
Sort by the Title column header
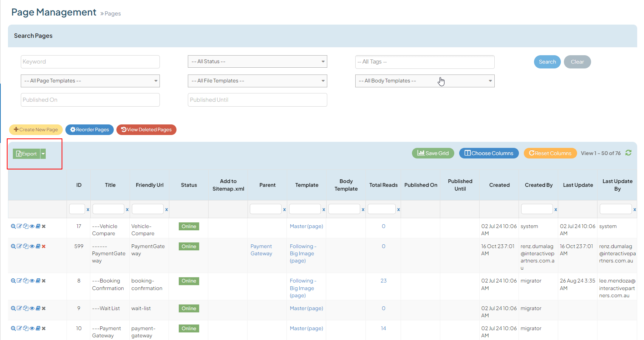pyautogui.click(x=110, y=185)
